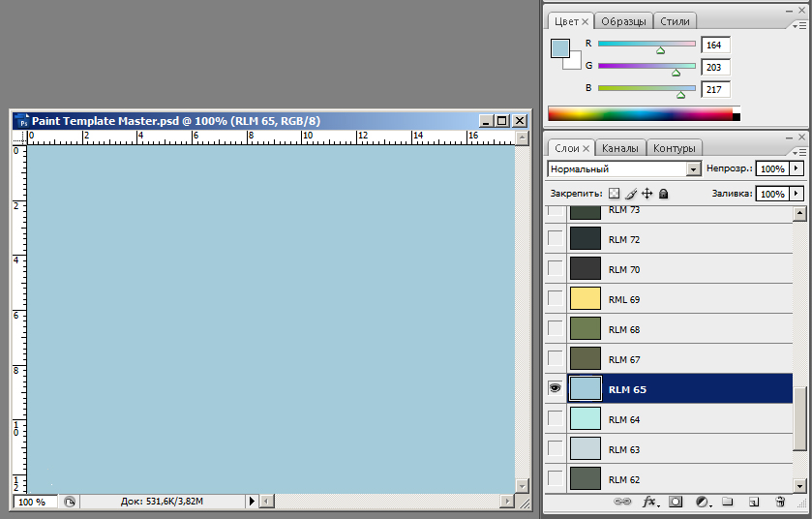Show the RLM 64 layer
This screenshot has width=812, height=519.
pyautogui.click(x=556, y=418)
